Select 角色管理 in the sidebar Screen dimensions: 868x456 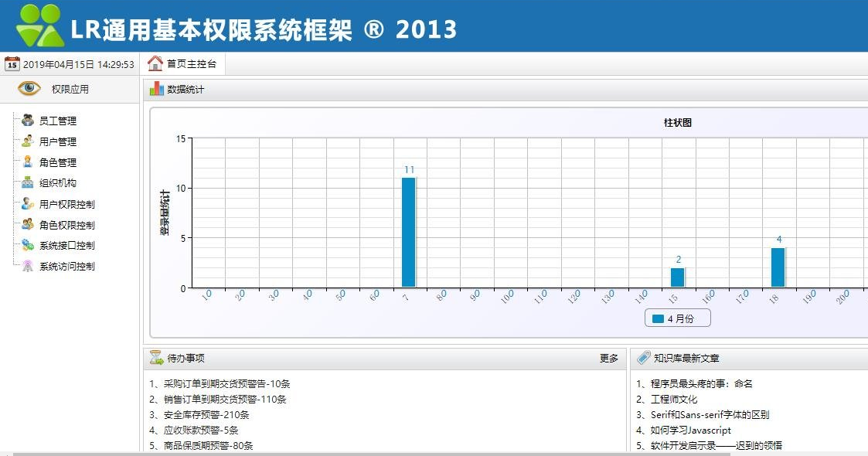pyautogui.click(x=57, y=162)
